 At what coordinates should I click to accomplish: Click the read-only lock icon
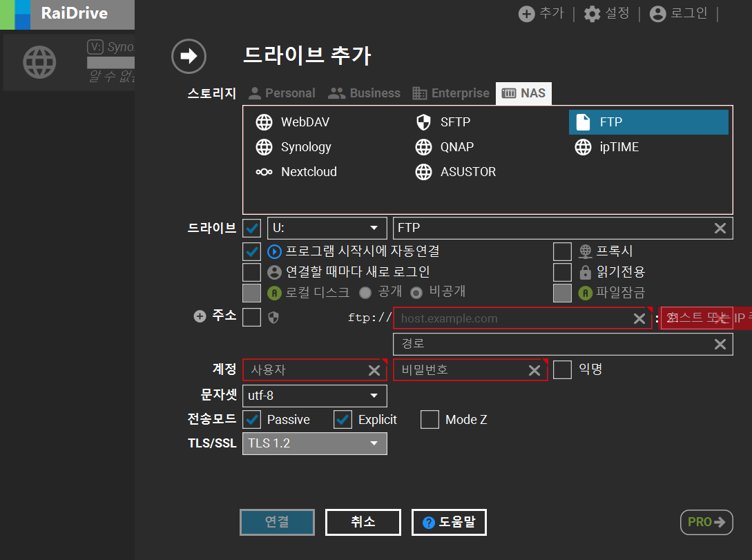[x=585, y=272]
